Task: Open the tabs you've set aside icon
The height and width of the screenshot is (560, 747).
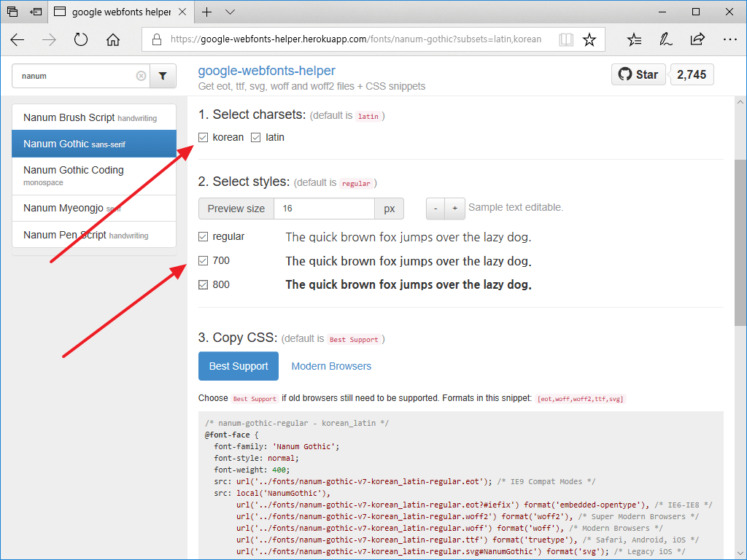Action: tap(12, 12)
